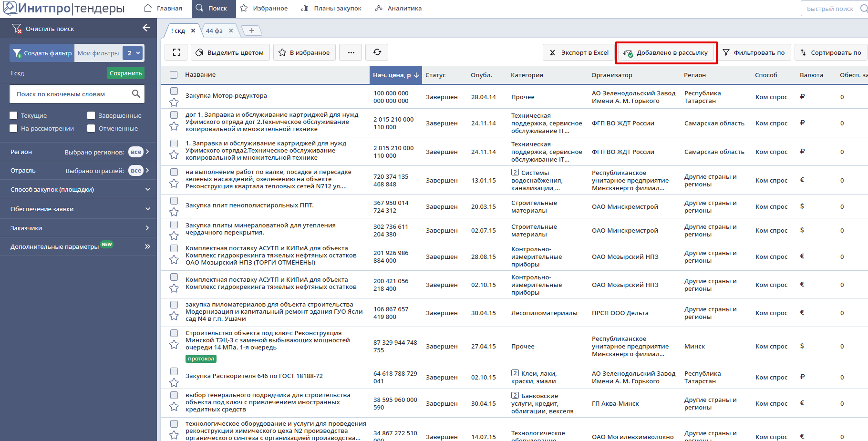The height and width of the screenshot is (441, 868).
Task: Click the sort arrow on Нач. цена column
Action: (x=416, y=75)
